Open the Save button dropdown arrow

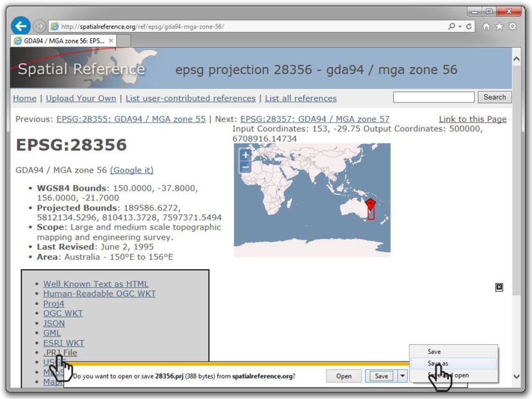click(x=402, y=376)
